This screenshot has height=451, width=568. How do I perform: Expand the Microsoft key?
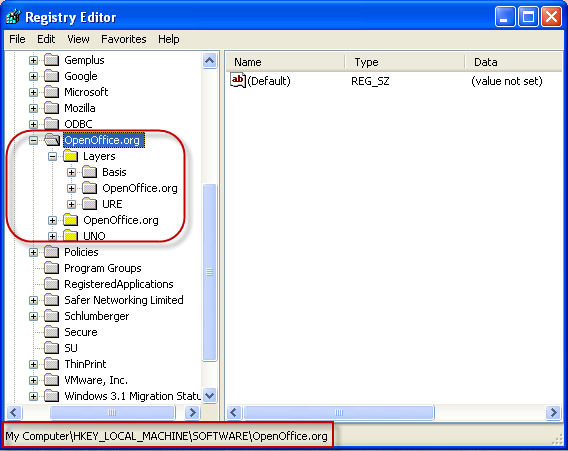click(33, 92)
